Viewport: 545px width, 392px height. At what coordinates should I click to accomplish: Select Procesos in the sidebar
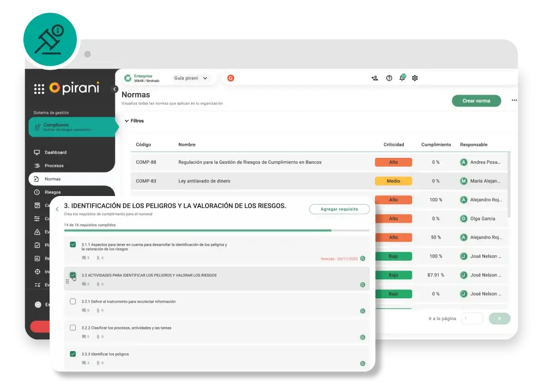[x=54, y=166]
